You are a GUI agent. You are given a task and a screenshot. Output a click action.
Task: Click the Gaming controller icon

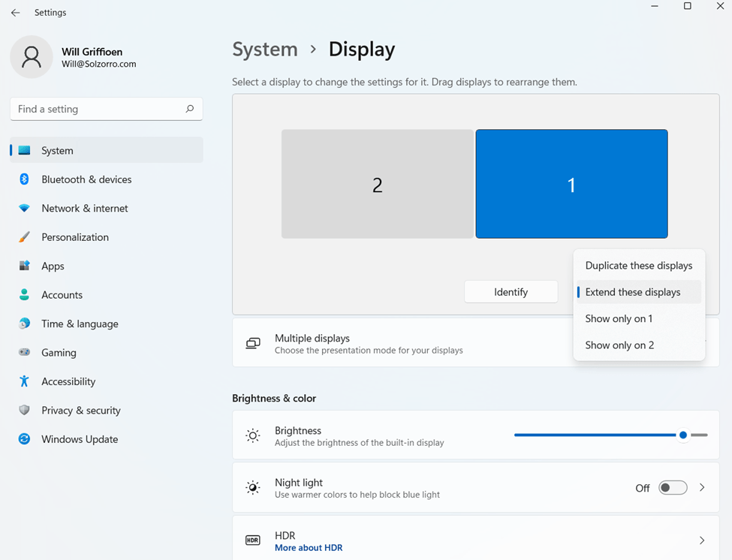(x=24, y=352)
